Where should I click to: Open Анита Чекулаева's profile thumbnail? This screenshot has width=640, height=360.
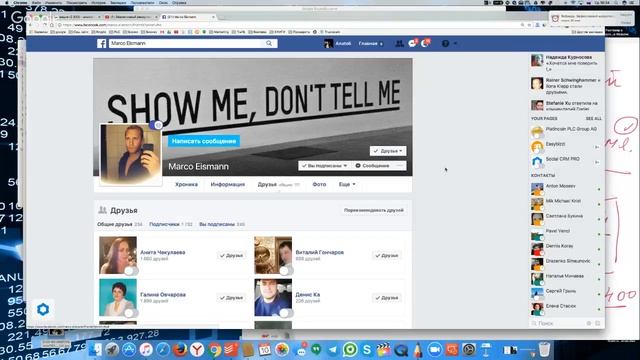(x=118, y=255)
